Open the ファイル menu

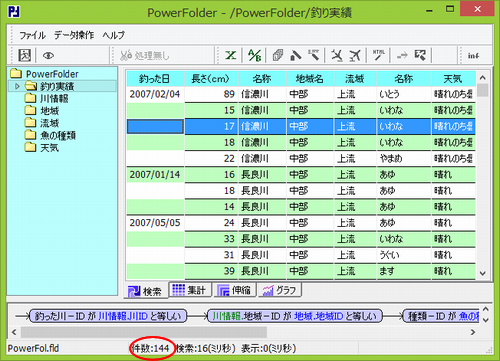[x=32, y=35]
